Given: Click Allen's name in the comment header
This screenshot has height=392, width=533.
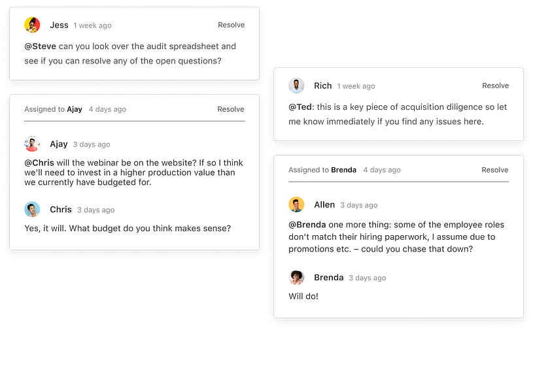Looking at the screenshot, I should 324,204.
